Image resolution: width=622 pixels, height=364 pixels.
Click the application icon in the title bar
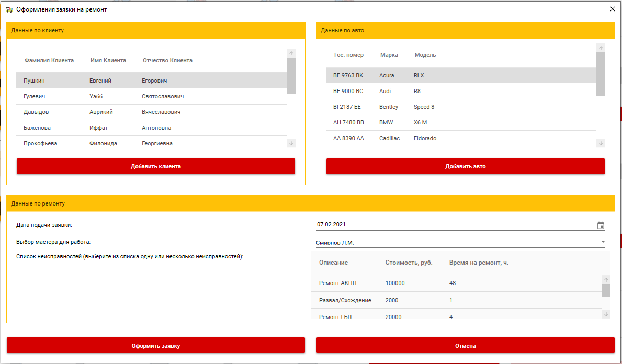(x=9, y=9)
